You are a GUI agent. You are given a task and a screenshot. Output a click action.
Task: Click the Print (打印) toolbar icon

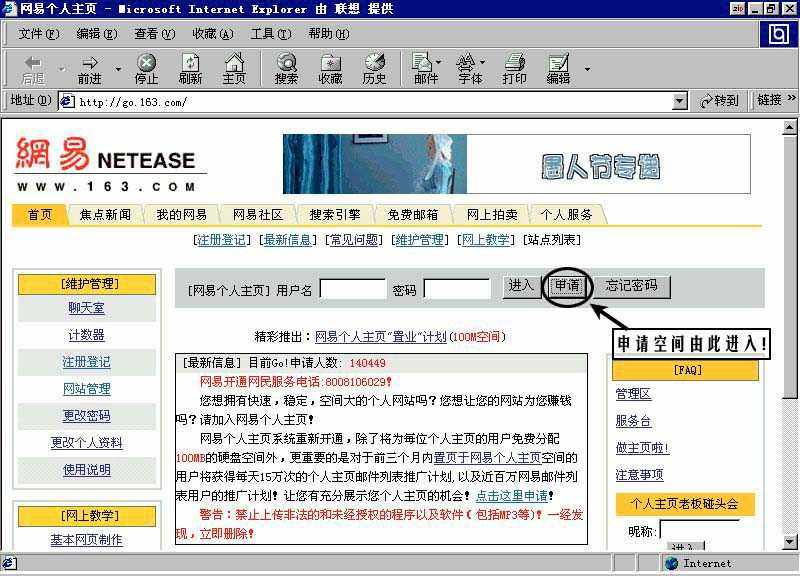(514, 67)
